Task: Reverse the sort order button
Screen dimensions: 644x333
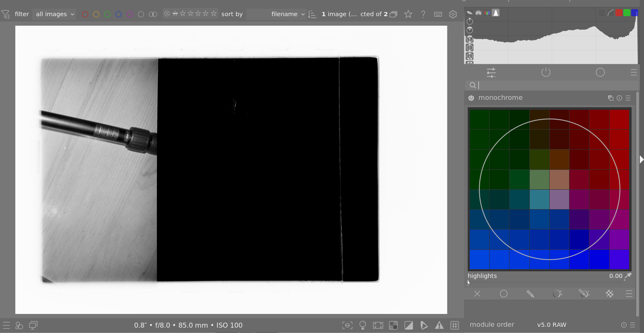Action: click(x=312, y=14)
